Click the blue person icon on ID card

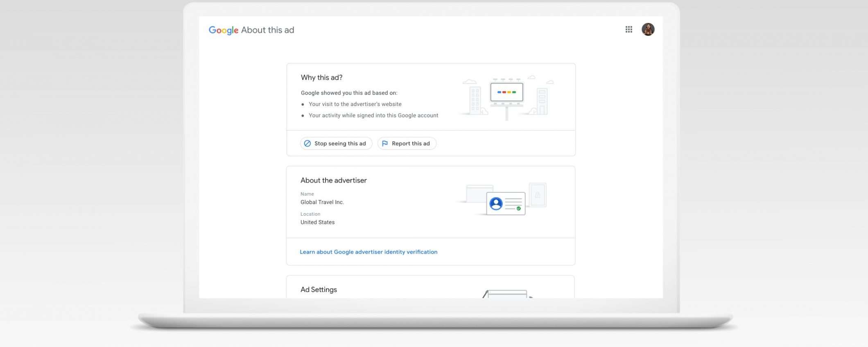[x=496, y=203]
